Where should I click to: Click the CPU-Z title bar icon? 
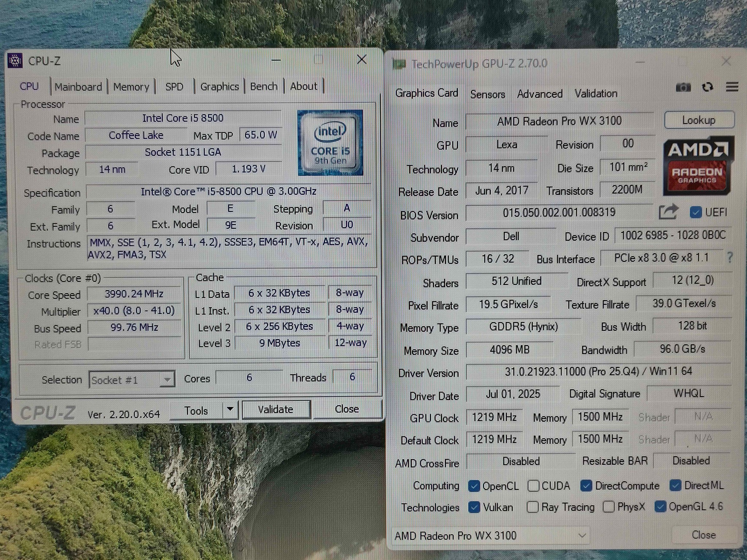point(15,61)
